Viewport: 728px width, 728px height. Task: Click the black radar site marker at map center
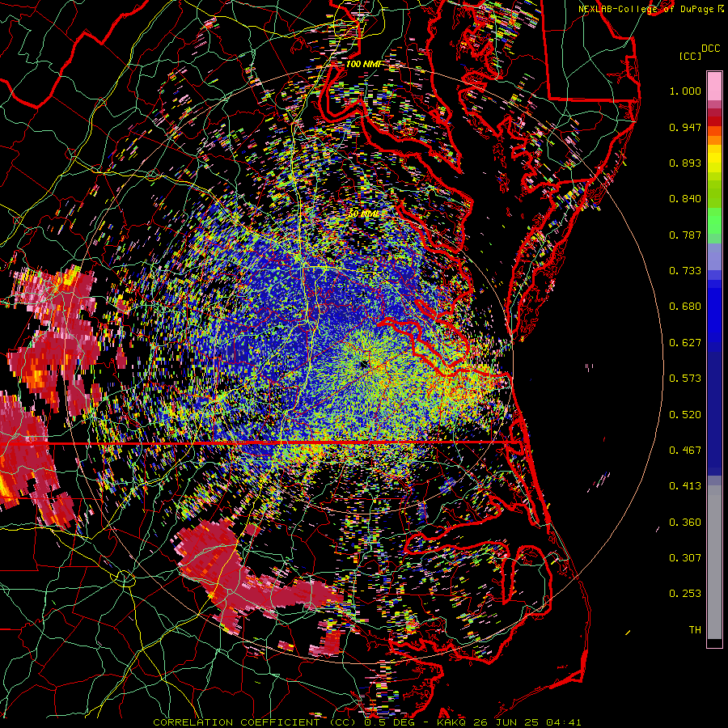[364, 365]
